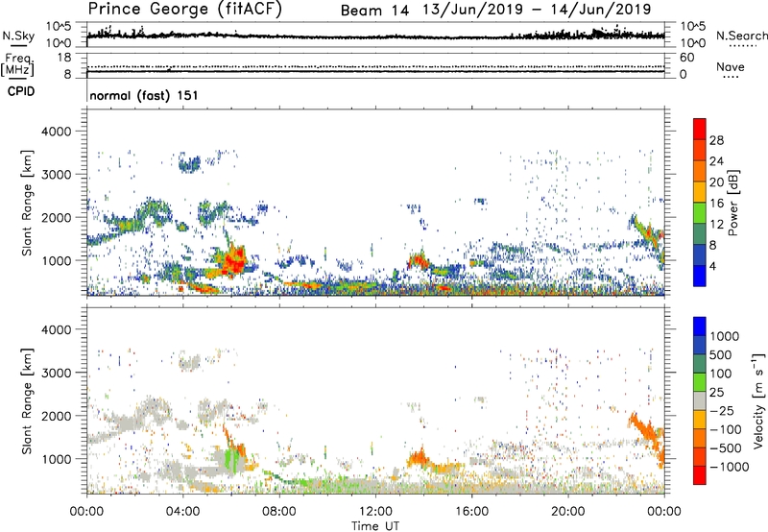Click the '60' Nave axis tick label
Screen dimensions: 768x532
[686, 58]
